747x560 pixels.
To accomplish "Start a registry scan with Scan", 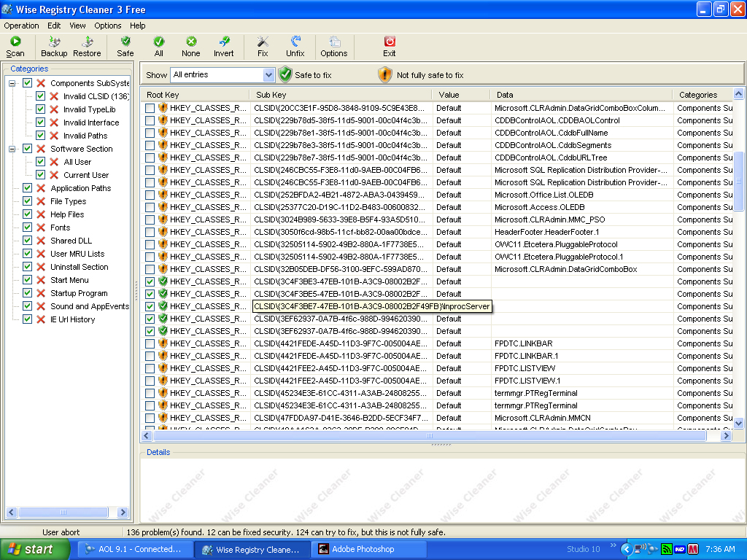I will [15, 47].
